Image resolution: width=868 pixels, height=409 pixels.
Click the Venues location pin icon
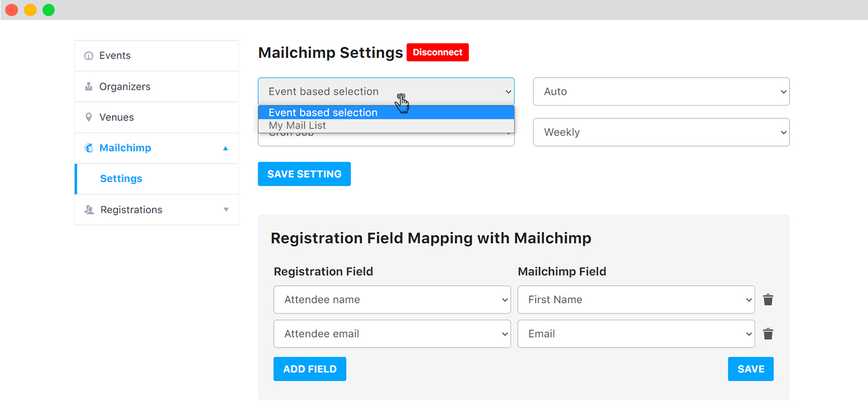point(89,117)
